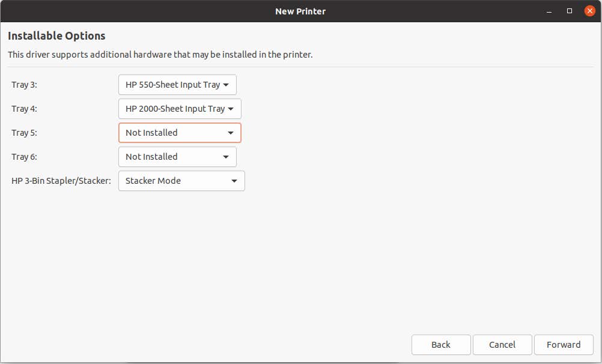This screenshot has height=364, width=602.
Task: Open the Tray 3 dropdown
Action: click(177, 85)
